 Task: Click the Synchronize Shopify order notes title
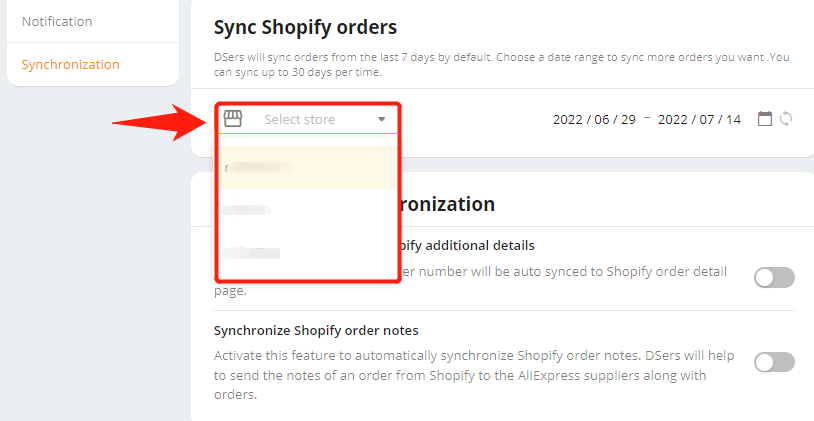tap(316, 331)
